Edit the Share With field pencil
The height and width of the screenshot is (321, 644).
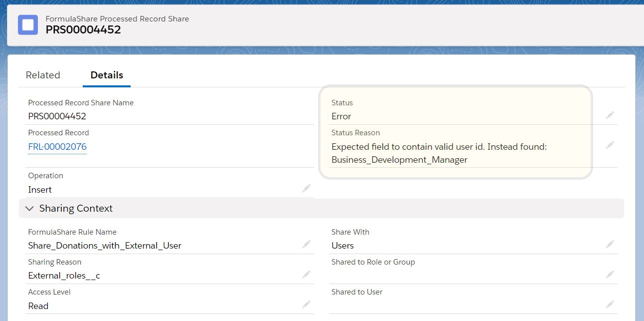[610, 244]
